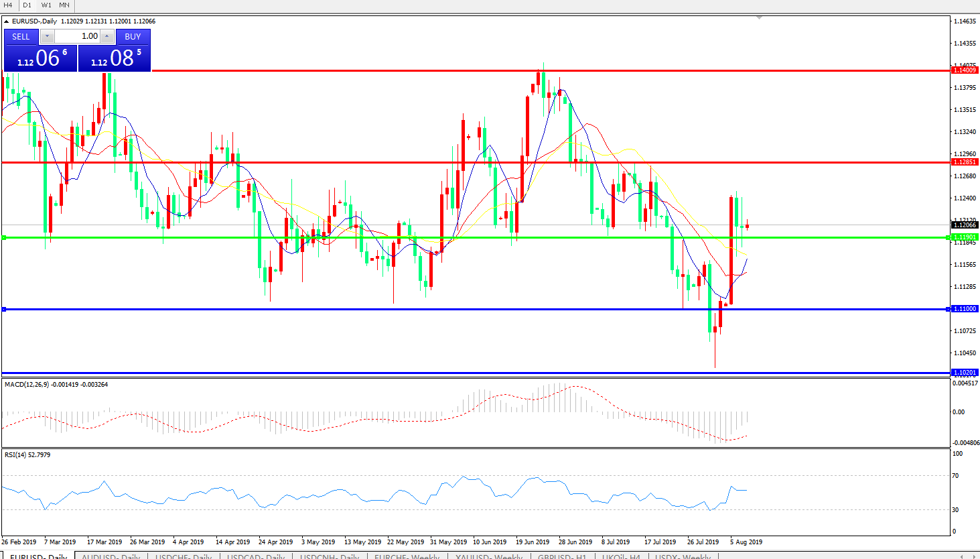980x559 pixels.
Task: Enable the W1 weekly timeframe
Action: 46,5
